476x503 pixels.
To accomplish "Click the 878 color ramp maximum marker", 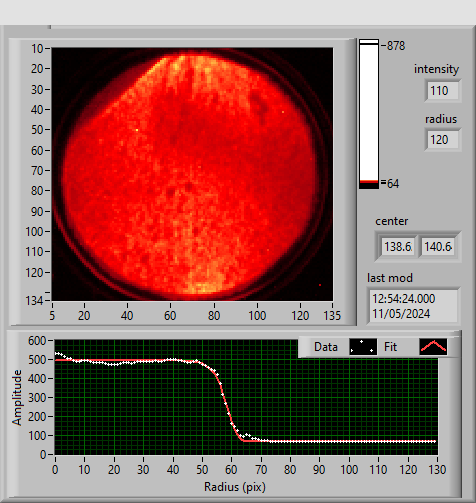I will (393, 46).
